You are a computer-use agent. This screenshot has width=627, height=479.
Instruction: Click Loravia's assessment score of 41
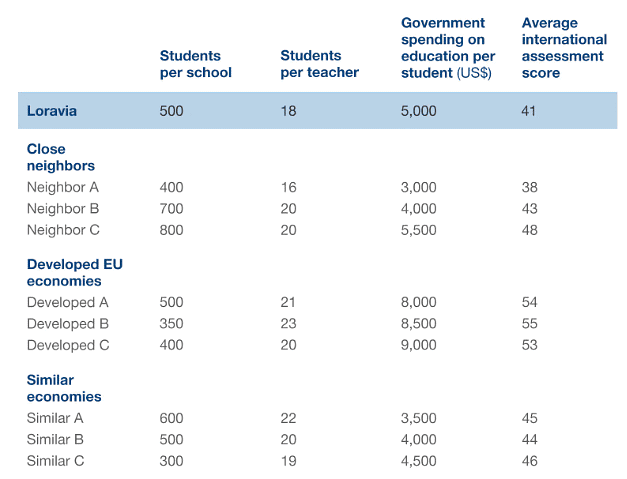(529, 111)
